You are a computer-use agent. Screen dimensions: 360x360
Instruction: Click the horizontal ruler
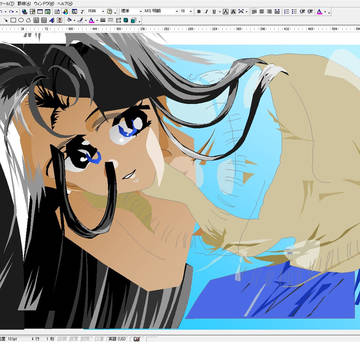(180, 29)
